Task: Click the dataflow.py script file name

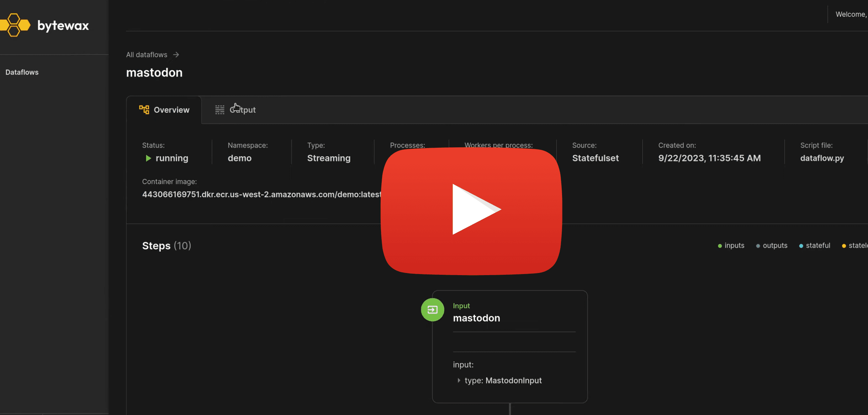Action: [x=822, y=158]
